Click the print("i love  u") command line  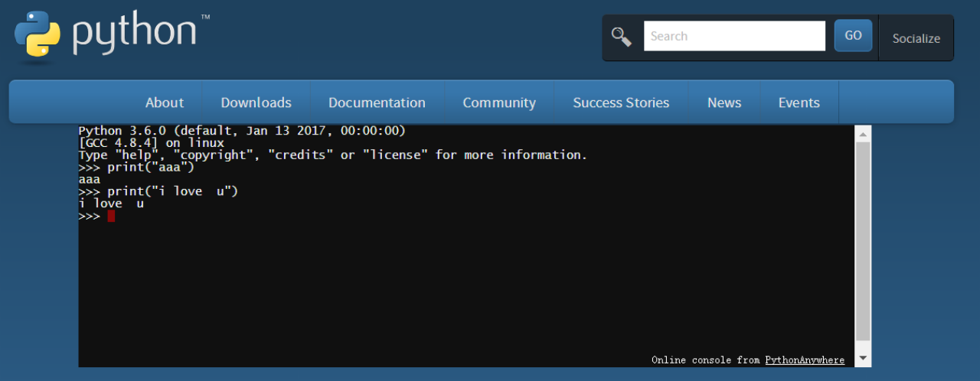172,191
